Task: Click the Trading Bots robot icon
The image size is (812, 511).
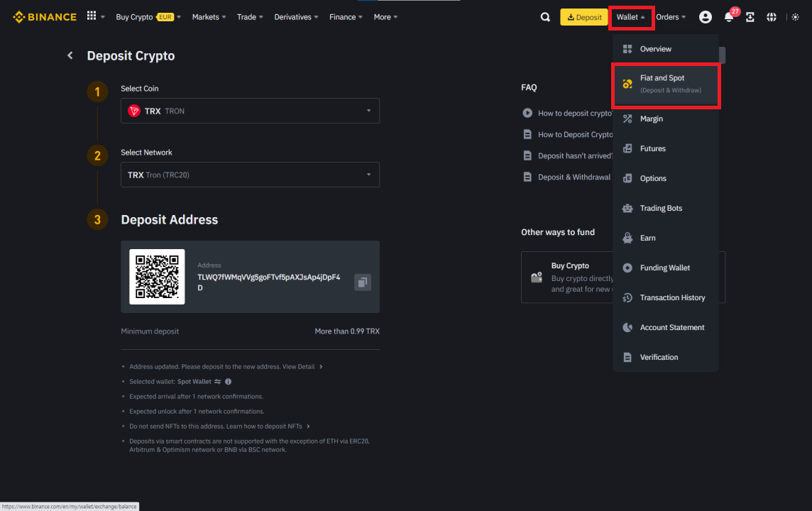Action: tap(627, 208)
